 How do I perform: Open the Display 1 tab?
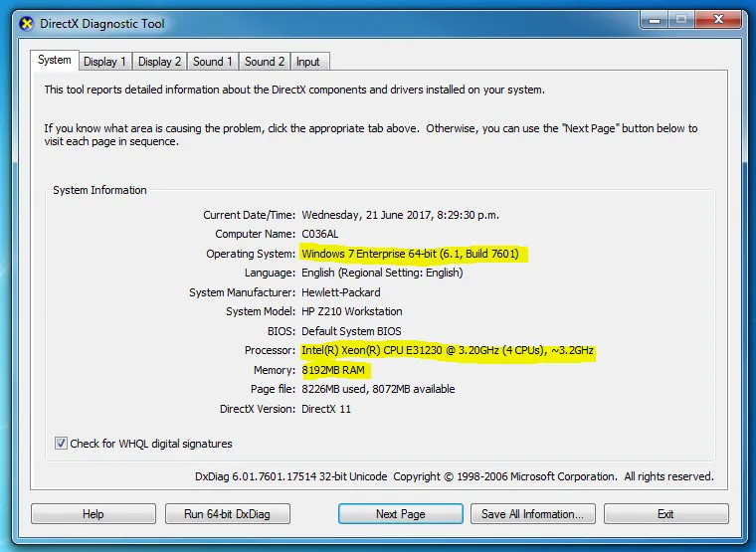point(105,62)
